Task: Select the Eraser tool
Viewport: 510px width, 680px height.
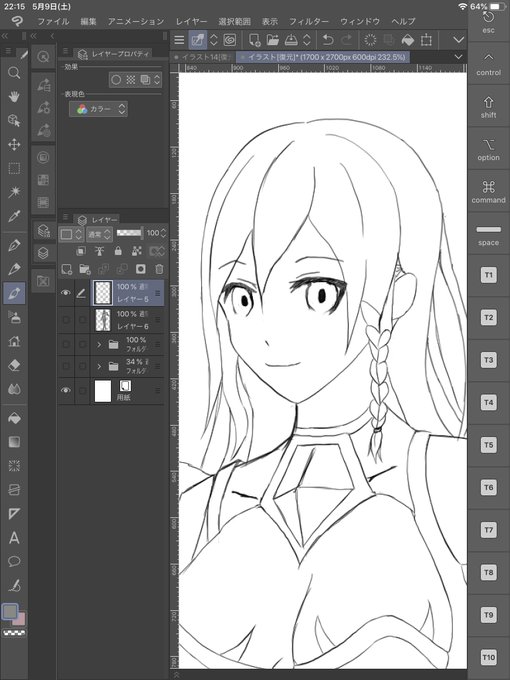Action: tap(14, 365)
